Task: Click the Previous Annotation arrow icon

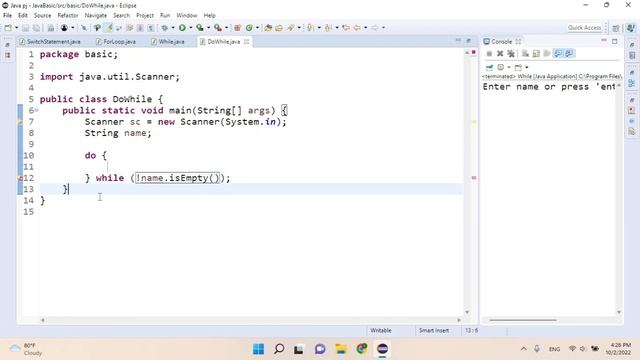Action: (x=328, y=28)
